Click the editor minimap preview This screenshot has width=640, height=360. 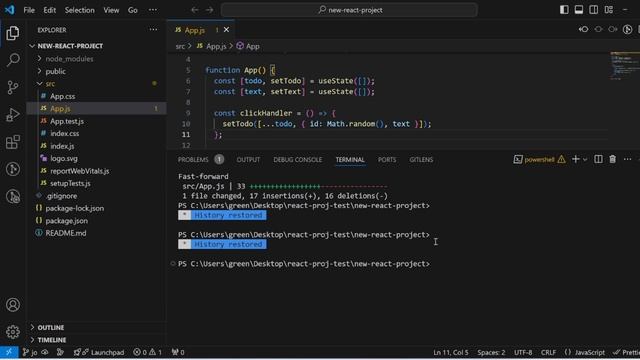click(624, 66)
